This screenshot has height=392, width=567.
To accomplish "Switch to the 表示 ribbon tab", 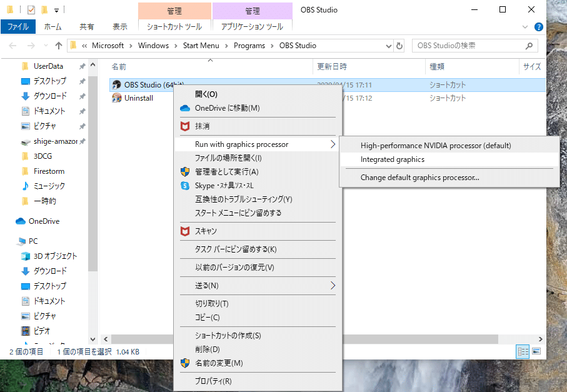I will click(x=119, y=26).
